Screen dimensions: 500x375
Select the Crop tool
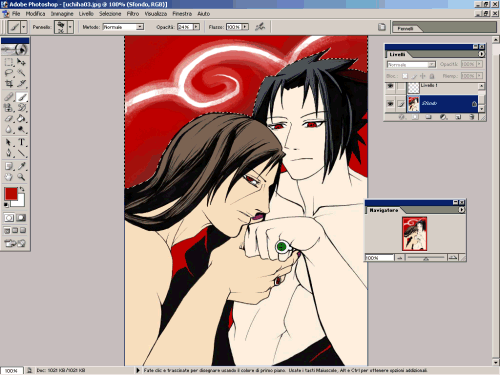[9, 84]
